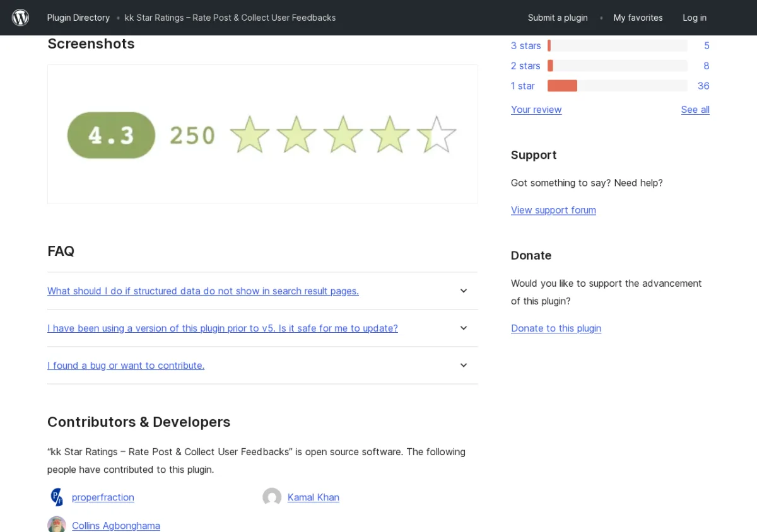Open Submit a plugin menu item
The image size is (757, 532).
tap(558, 18)
